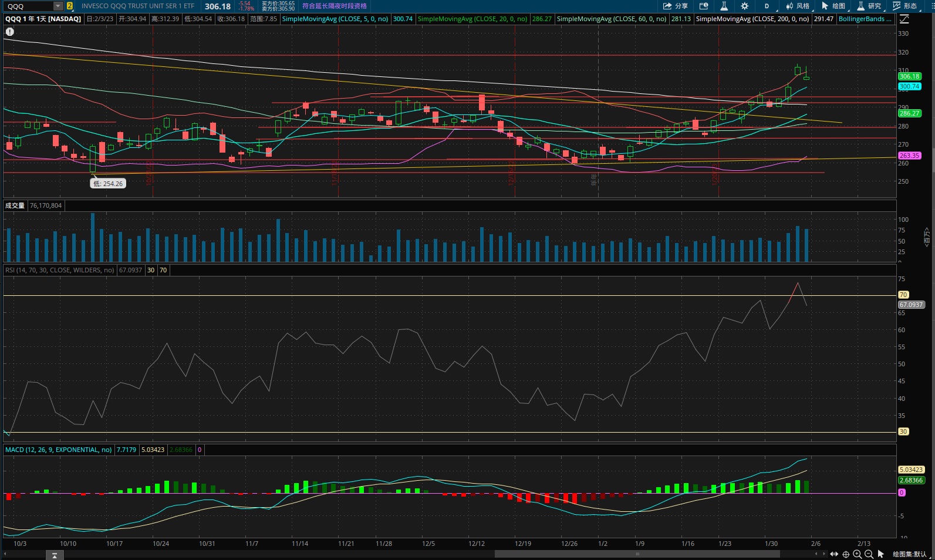Click the 291.47 SMA 200 value

click(823, 19)
